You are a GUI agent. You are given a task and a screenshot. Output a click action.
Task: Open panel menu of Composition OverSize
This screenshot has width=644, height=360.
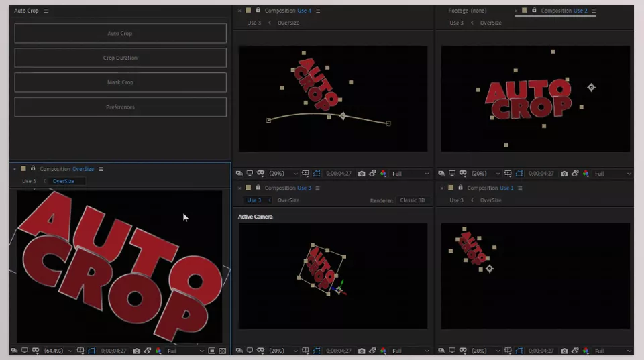pos(101,169)
